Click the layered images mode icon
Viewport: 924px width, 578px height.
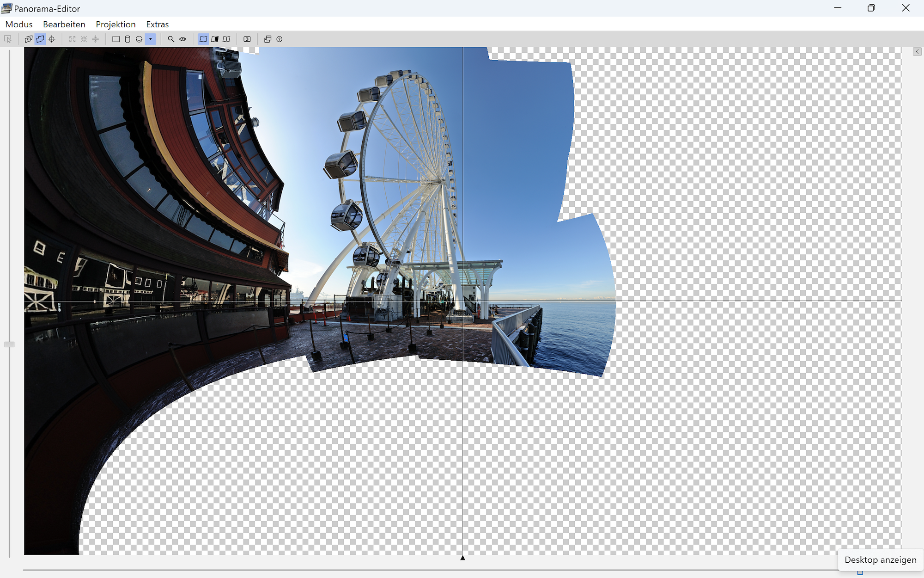pos(29,39)
